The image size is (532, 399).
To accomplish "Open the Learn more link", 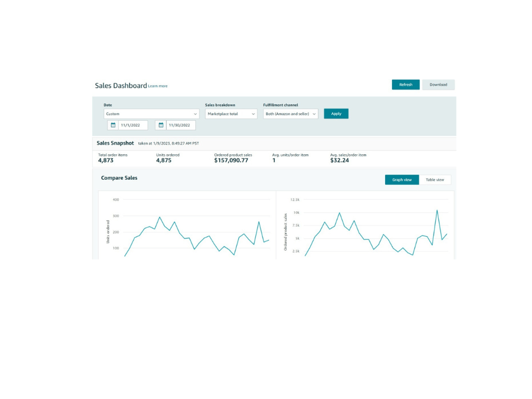I will click(158, 86).
